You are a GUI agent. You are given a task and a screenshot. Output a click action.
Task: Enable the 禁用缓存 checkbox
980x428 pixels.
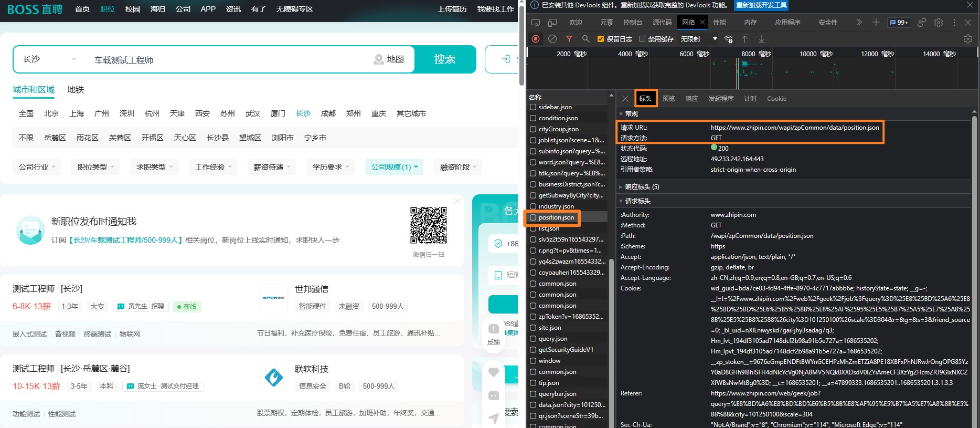642,39
